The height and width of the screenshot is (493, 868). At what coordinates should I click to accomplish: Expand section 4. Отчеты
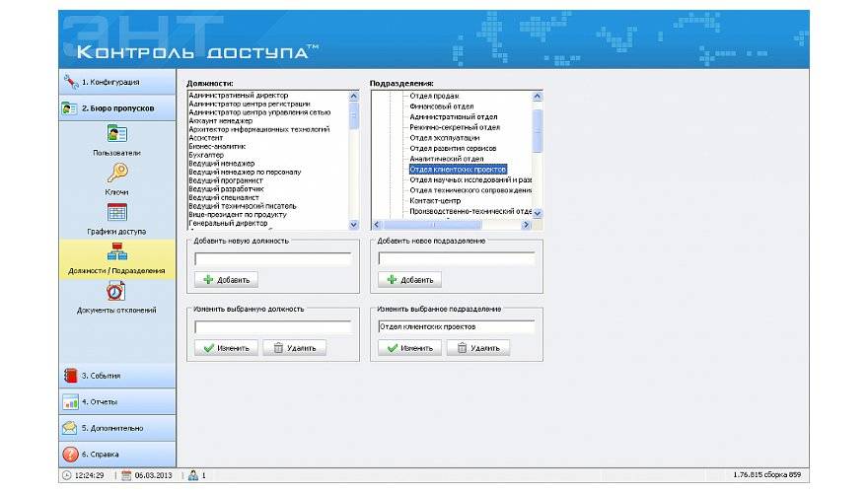(116, 402)
